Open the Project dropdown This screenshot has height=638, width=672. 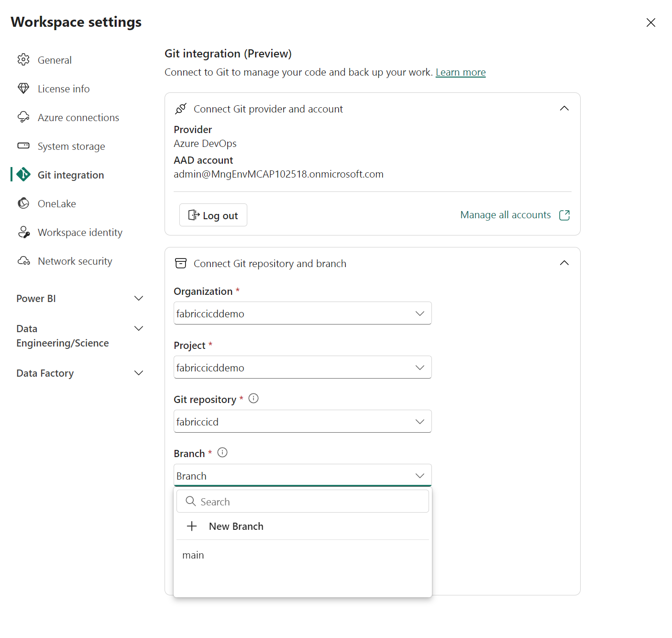[x=302, y=368]
